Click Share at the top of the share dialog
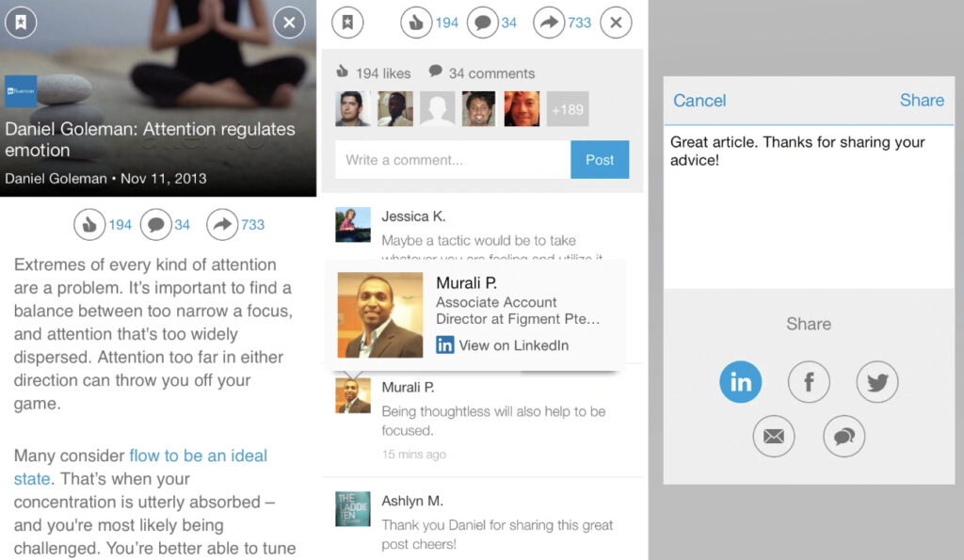Image resolution: width=964 pixels, height=560 pixels. 922,100
